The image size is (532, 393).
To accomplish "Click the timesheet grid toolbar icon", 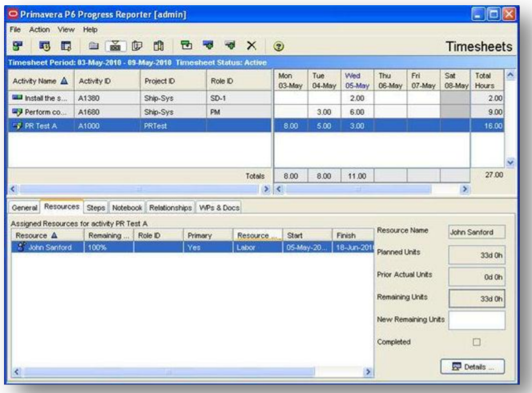I will pos(66,46).
